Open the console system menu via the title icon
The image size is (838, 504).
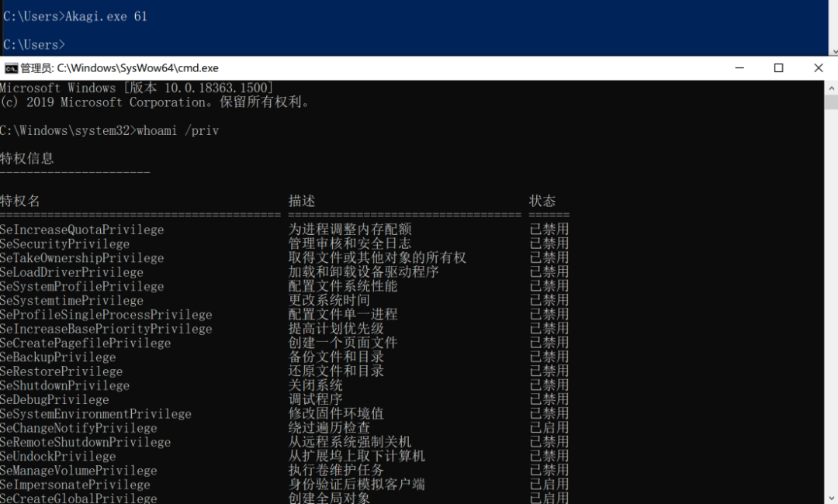(11, 67)
